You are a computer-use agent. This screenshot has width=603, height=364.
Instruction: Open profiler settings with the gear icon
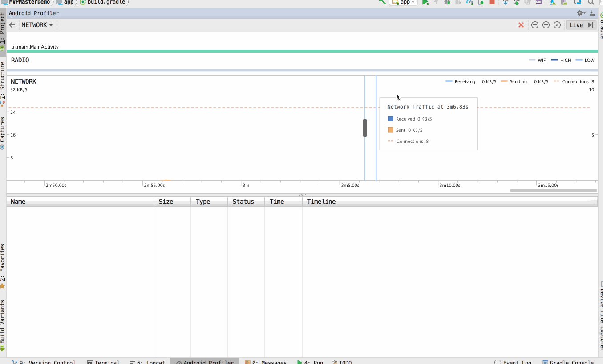pos(579,13)
